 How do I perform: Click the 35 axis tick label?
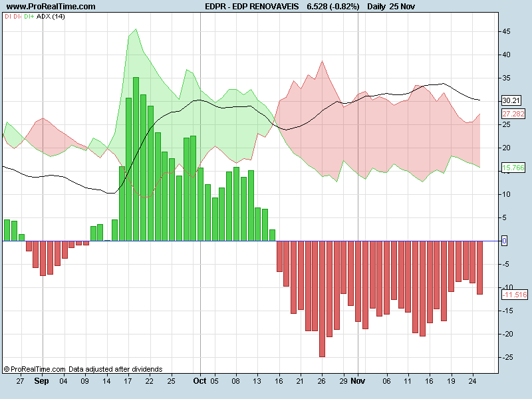tap(506, 78)
